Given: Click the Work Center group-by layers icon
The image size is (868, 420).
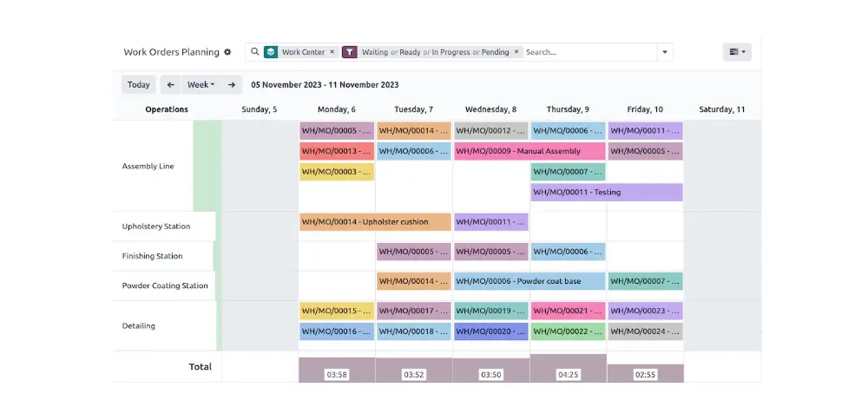Looking at the screenshot, I should click(271, 52).
